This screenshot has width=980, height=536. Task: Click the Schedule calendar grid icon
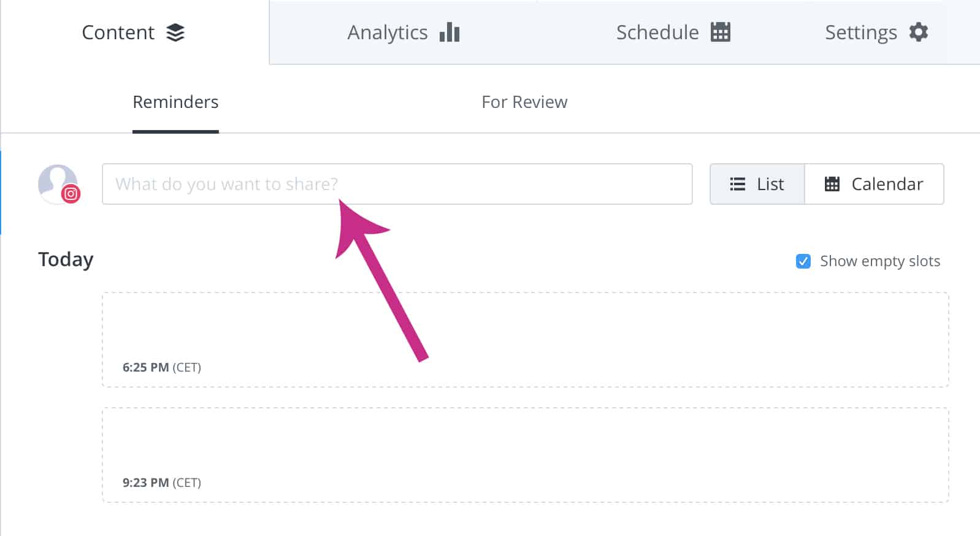pos(721,32)
